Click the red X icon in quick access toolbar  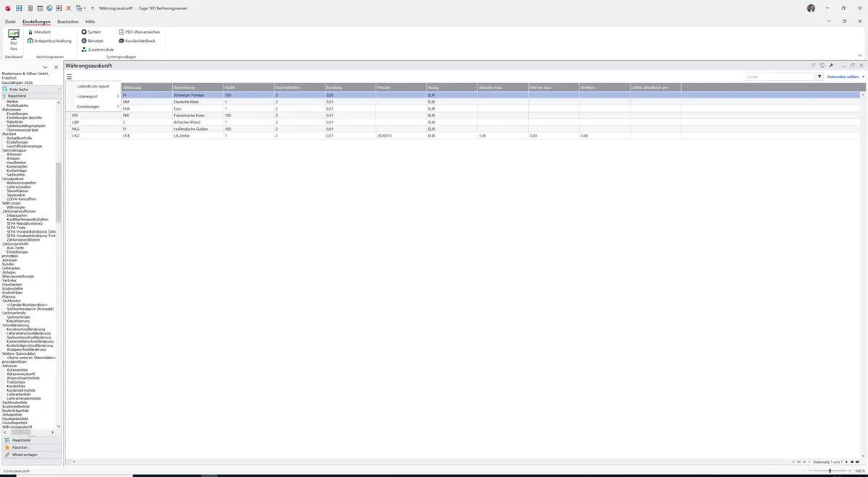(68, 8)
